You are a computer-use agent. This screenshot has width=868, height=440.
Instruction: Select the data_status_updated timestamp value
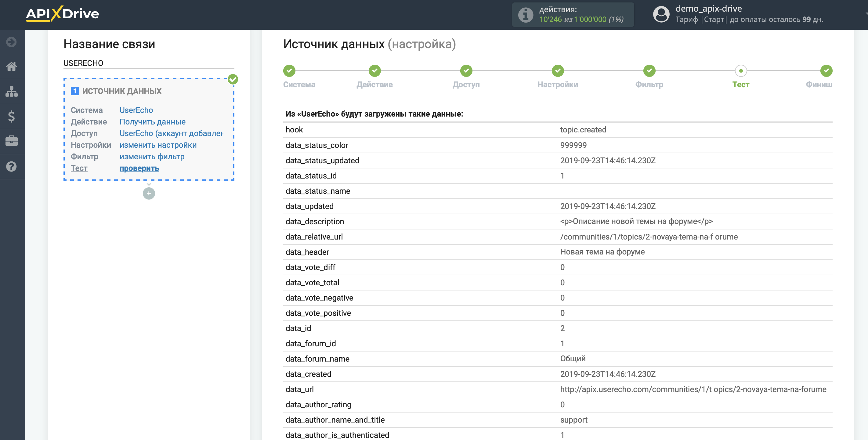[608, 160]
